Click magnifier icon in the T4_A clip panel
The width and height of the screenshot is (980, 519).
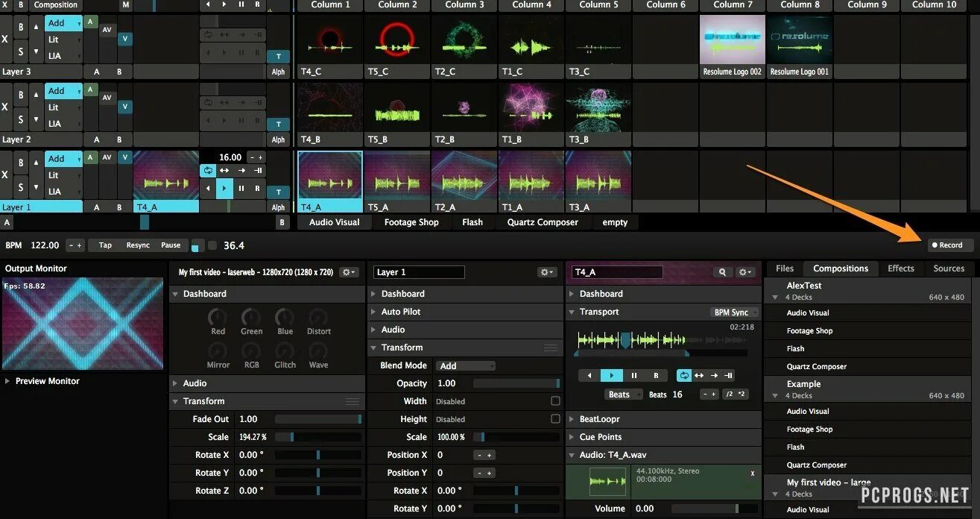(722, 272)
